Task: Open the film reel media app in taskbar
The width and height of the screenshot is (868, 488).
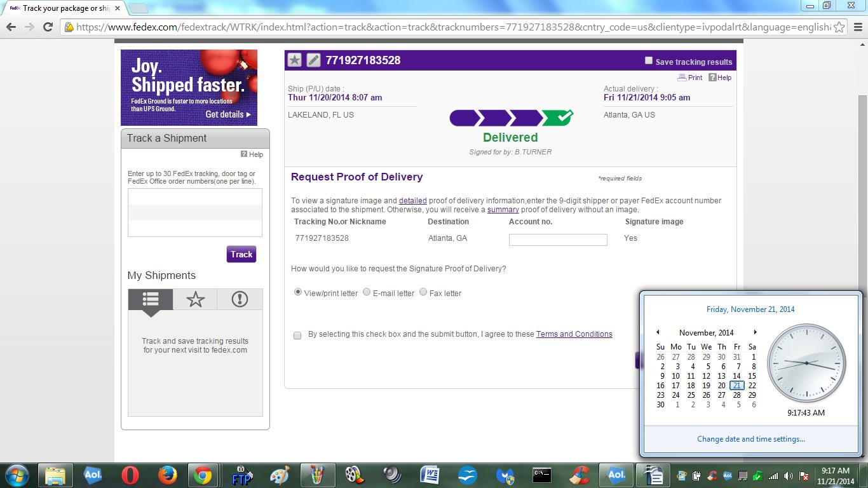Action: coord(354,475)
